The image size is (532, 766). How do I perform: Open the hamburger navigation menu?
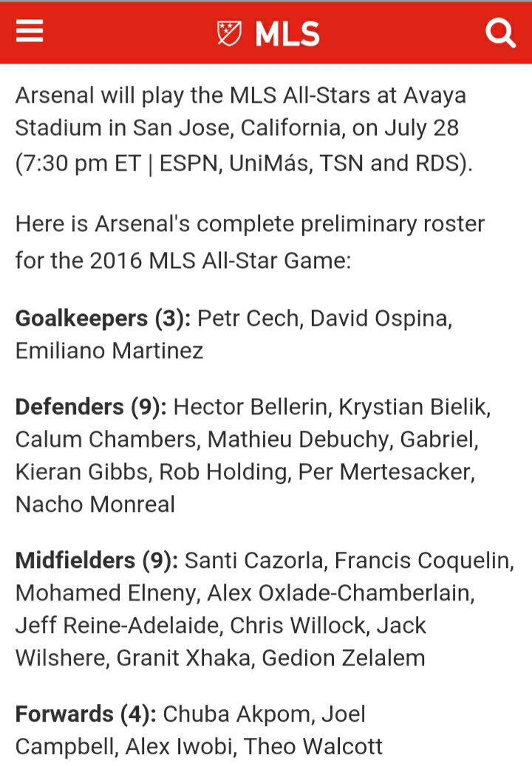coord(30,32)
